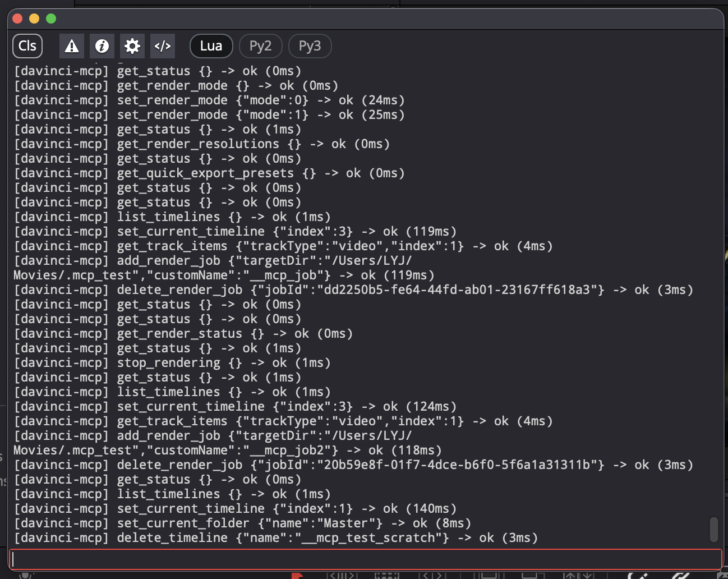
Task: Click the set_render_mode "mode":0 log line
Action: tap(209, 100)
